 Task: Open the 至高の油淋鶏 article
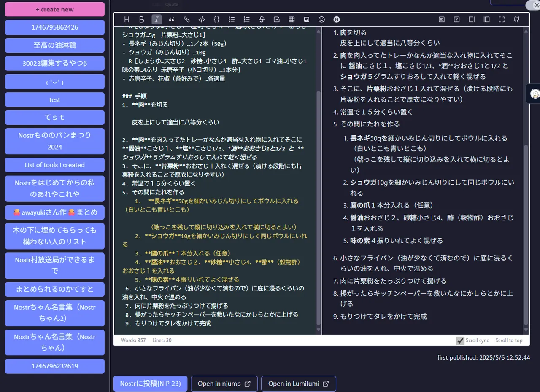tap(55, 46)
